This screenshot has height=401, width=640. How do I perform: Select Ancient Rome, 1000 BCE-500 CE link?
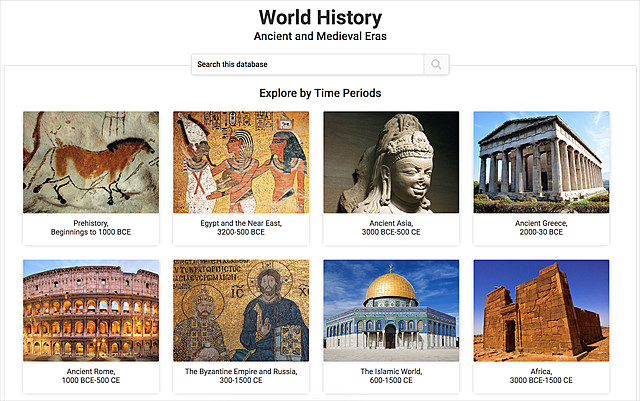pyautogui.click(x=91, y=376)
